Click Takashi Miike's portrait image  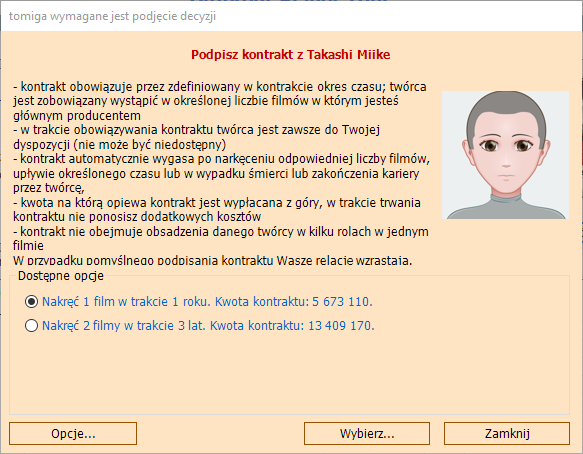505,155
